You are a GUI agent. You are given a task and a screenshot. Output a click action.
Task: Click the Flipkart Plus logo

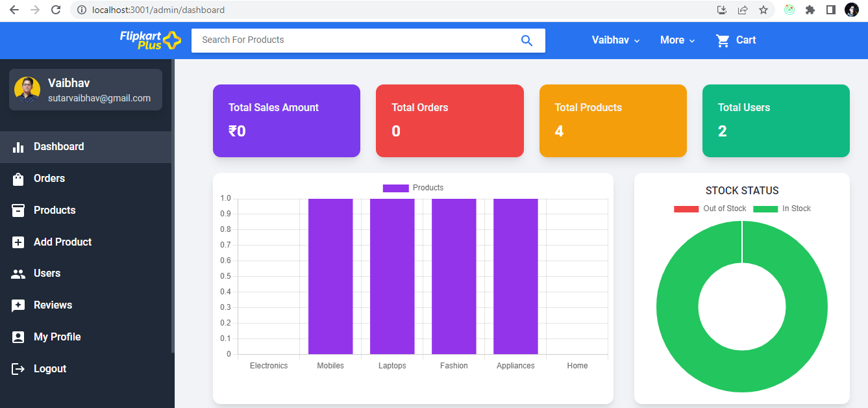[x=150, y=40]
